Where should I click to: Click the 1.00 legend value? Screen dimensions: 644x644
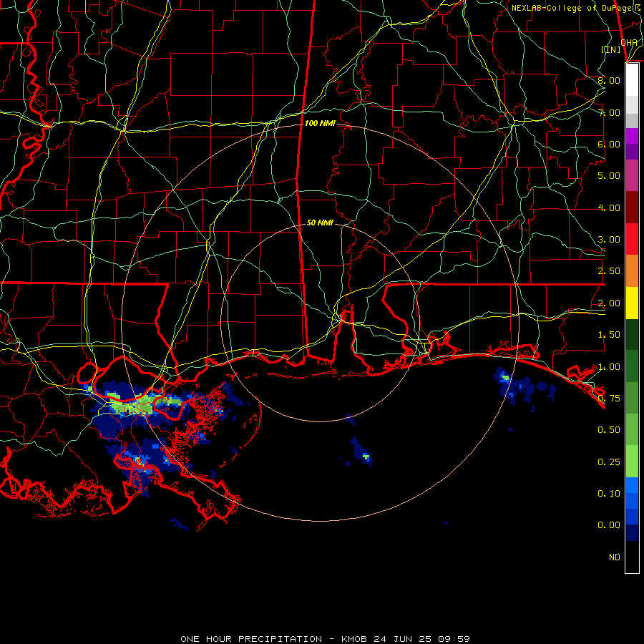coord(609,367)
